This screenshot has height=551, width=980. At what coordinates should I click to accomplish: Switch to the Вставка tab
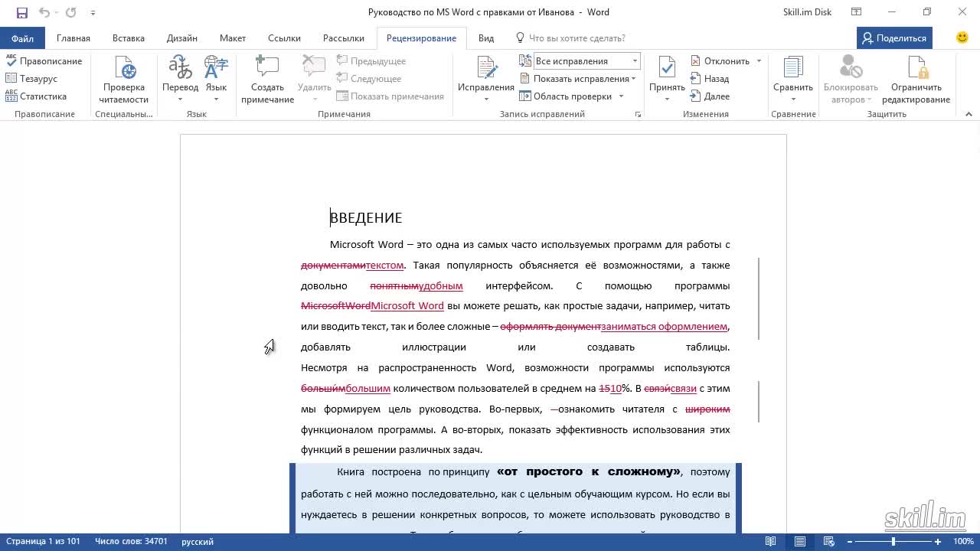point(129,38)
